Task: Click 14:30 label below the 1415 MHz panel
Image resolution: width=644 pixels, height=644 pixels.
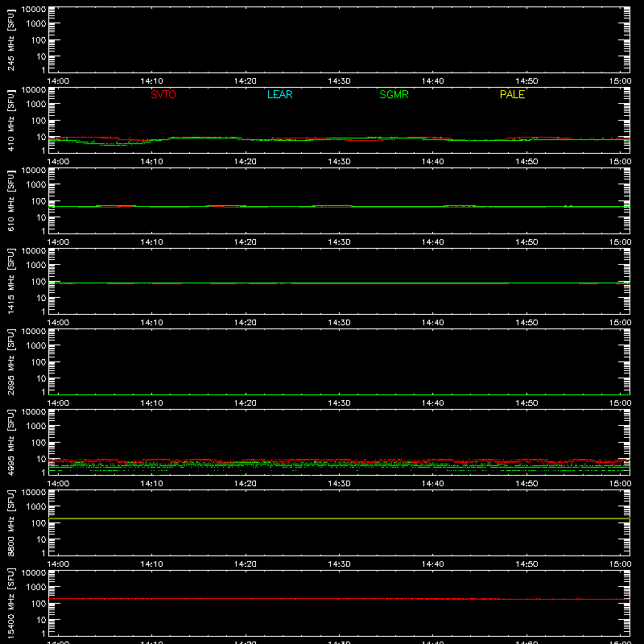Action: click(339, 323)
